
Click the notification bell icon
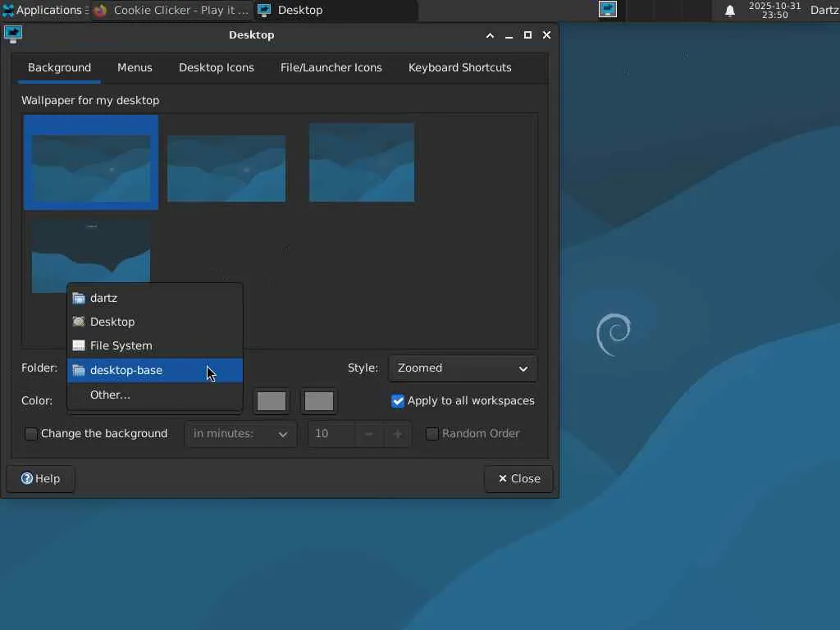[729, 11]
